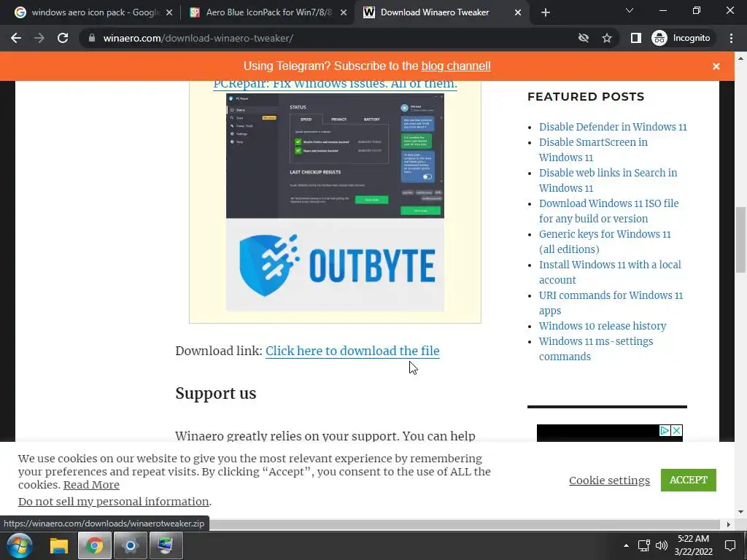Click the vertical scrollbar down arrow
The image size is (747, 560).
pos(740,513)
